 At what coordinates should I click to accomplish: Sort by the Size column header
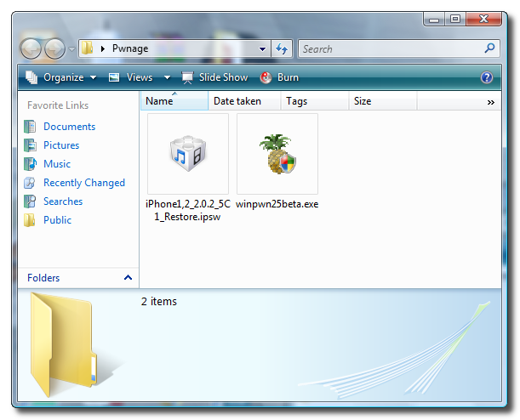click(383, 100)
